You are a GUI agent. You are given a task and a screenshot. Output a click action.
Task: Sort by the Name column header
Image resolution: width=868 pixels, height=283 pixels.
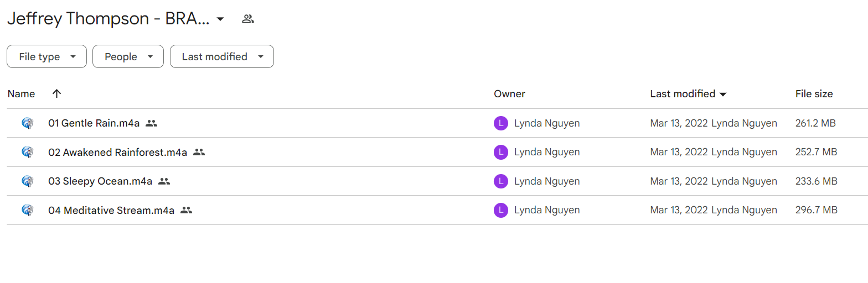21,94
